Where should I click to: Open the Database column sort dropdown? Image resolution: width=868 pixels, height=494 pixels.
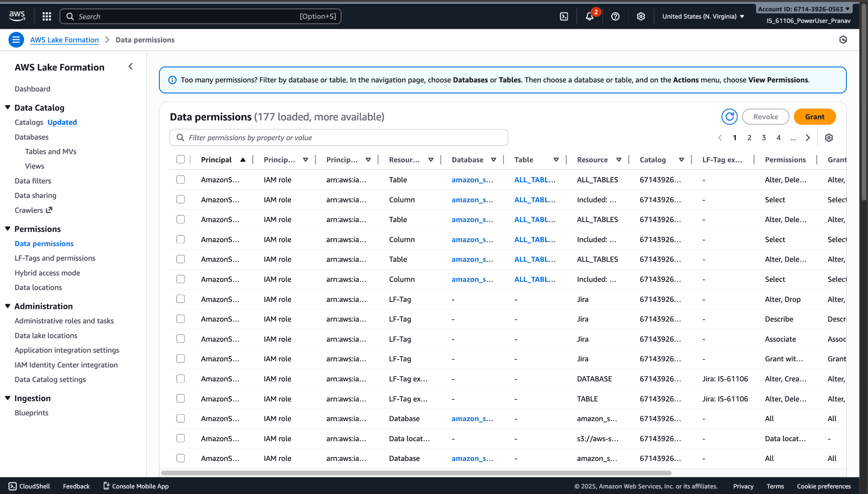(493, 160)
